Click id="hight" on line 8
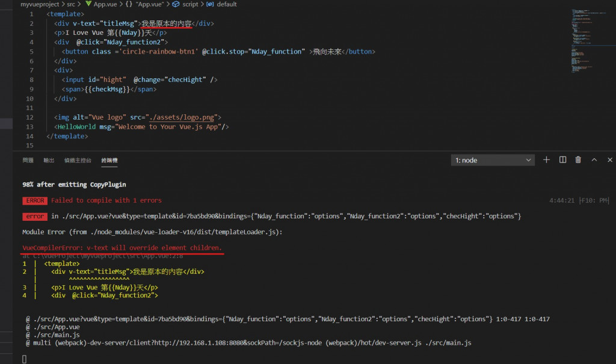This screenshot has height=364, width=616. pos(107,80)
